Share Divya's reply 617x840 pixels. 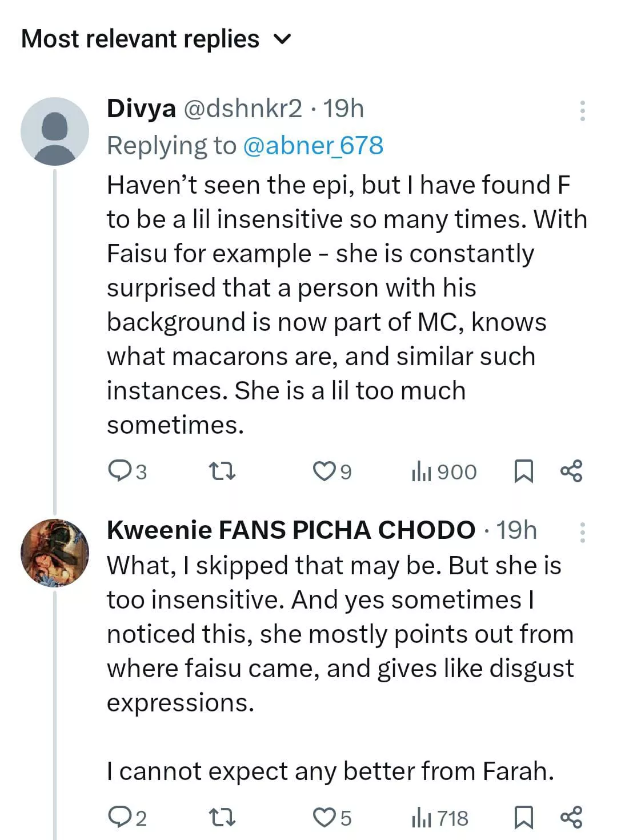click(571, 471)
